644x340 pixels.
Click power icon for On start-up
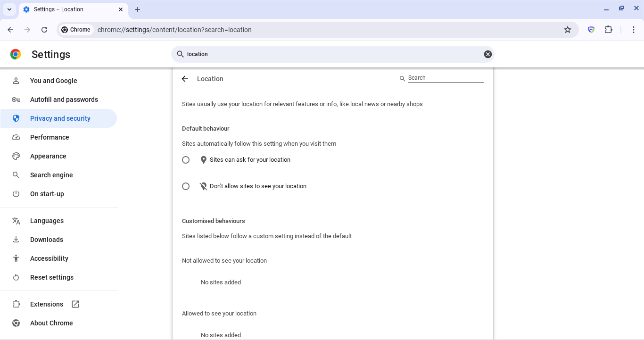point(16,194)
